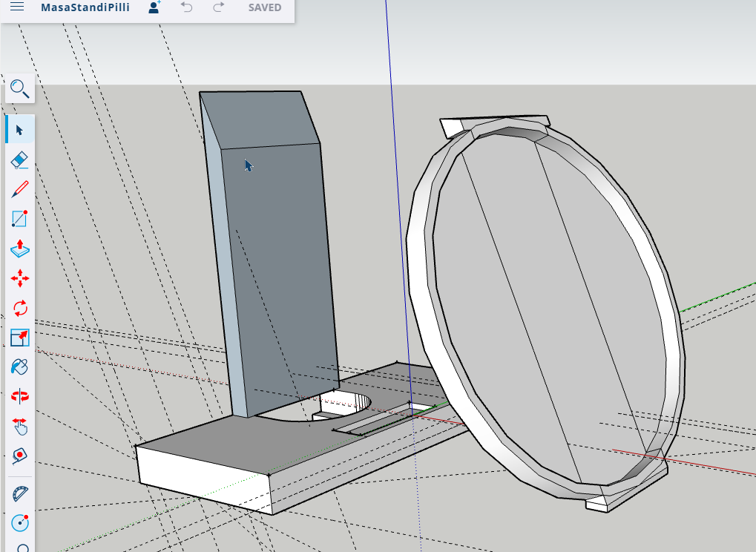The image size is (756, 552).
Task: Undo the last action
Action: (x=187, y=7)
